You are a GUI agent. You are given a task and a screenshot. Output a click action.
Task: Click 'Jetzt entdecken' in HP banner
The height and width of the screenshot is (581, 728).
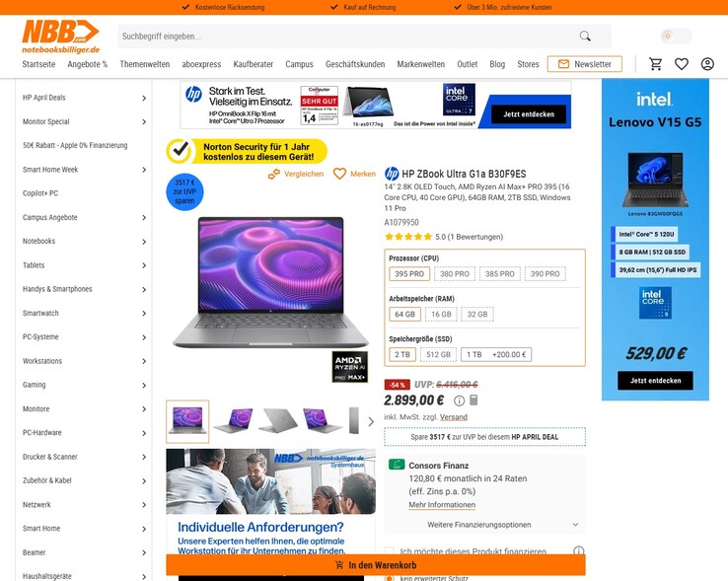pos(529,114)
